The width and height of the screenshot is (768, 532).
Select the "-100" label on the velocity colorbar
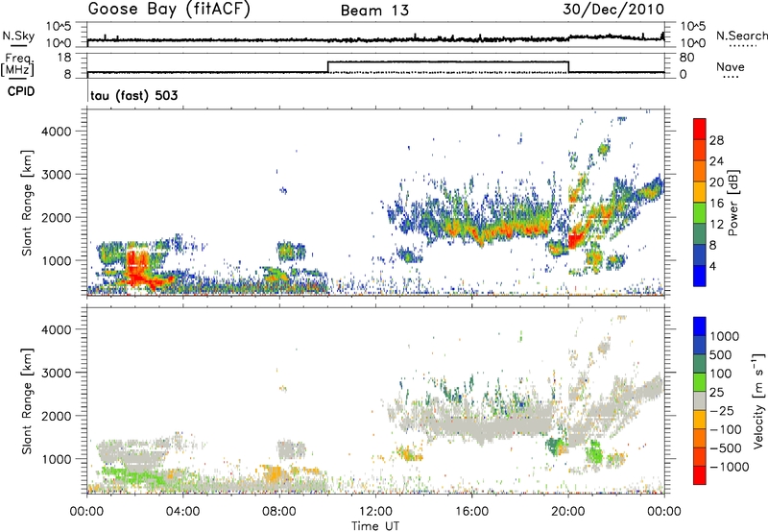pyautogui.click(x=726, y=429)
